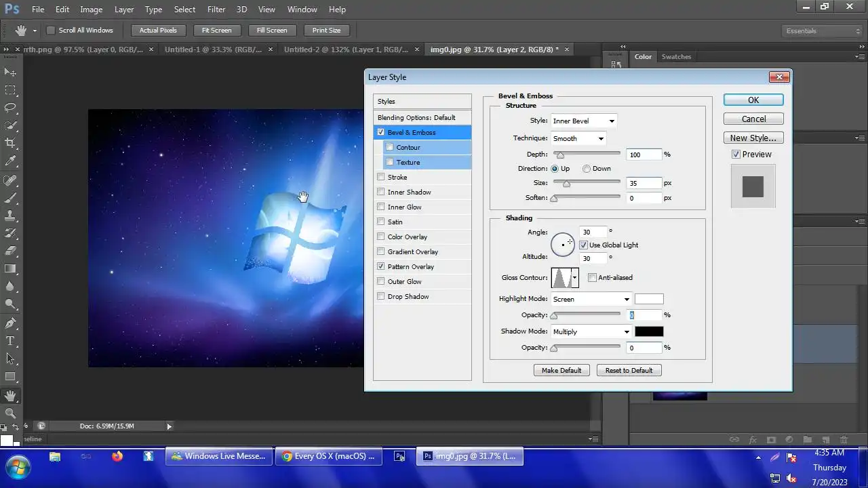The height and width of the screenshot is (488, 868).
Task: Enable the Inner Shadow checkbox
Action: (380, 192)
